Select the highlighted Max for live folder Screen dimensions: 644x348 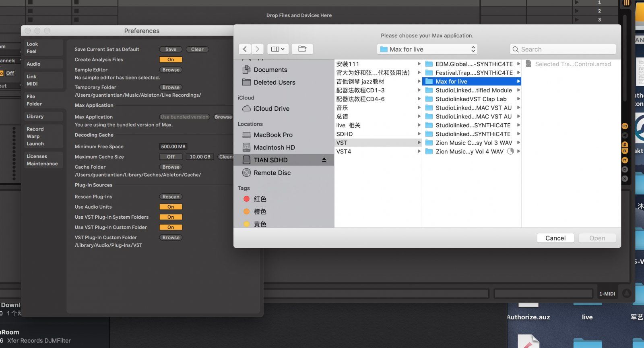click(x=472, y=81)
